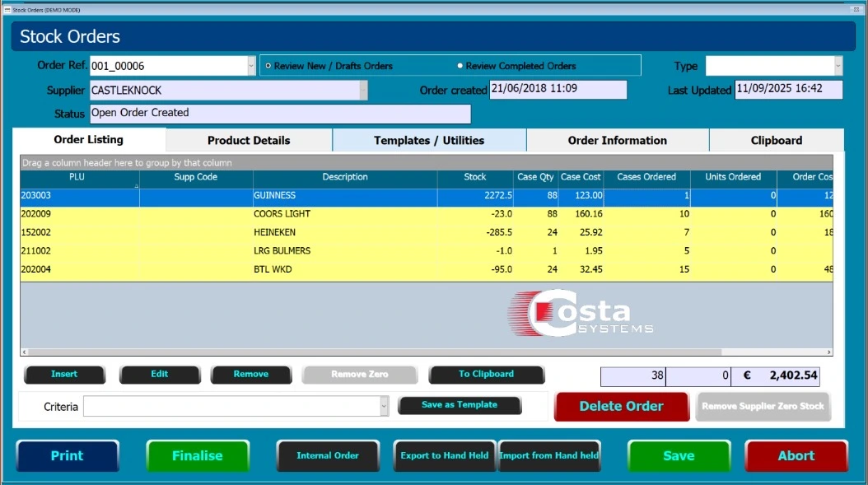Open the Templates / Utilities tab

429,141
